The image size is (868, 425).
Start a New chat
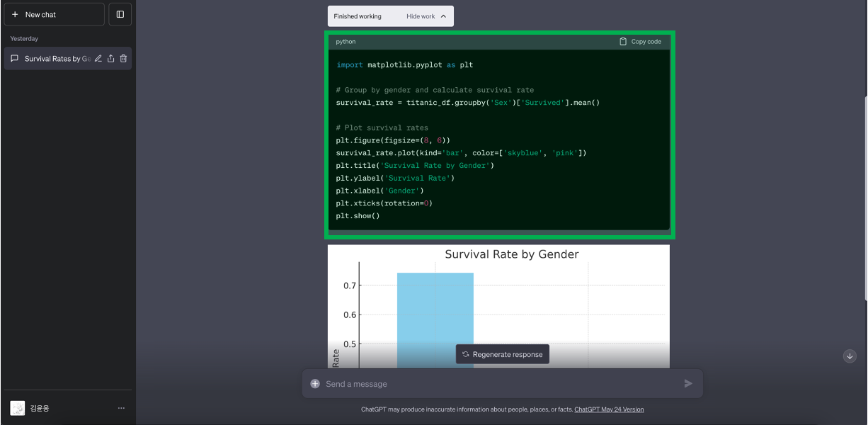[x=54, y=13]
